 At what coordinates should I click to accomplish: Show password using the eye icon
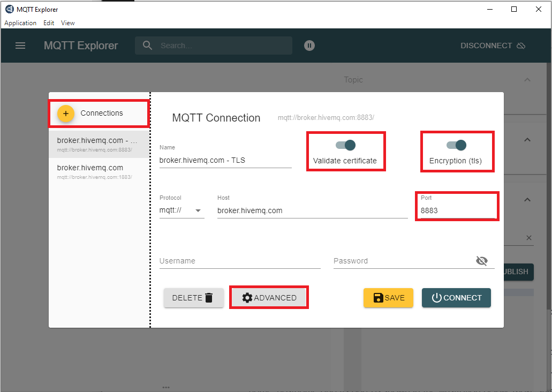click(482, 261)
